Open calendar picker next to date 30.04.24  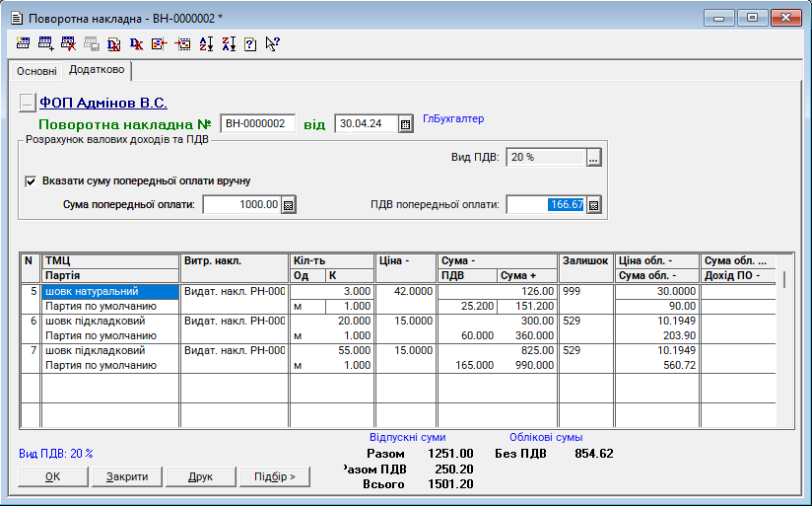click(x=405, y=124)
